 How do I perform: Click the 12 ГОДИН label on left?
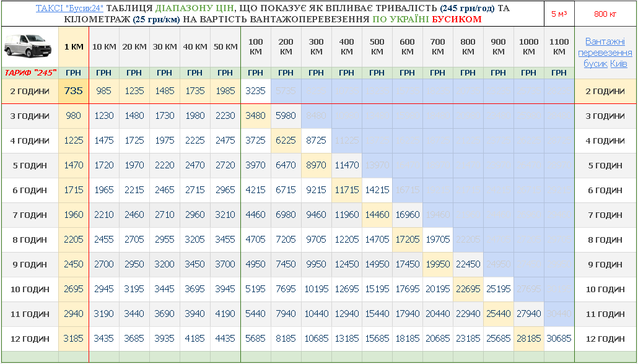tap(30, 339)
